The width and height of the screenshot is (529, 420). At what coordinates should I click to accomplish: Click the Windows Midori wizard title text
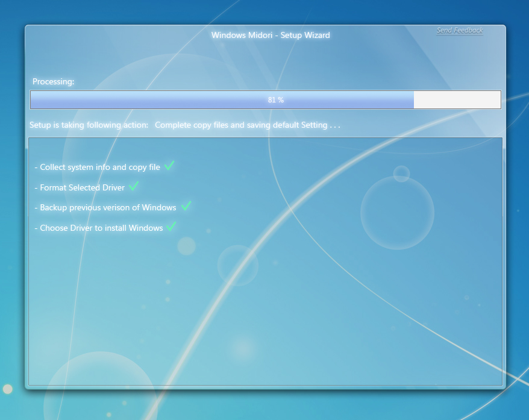271,35
